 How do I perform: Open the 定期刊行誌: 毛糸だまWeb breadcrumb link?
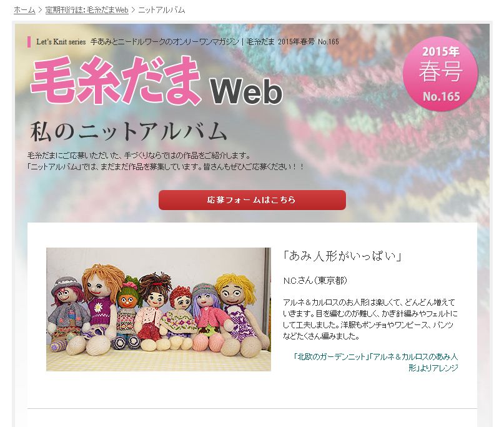pos(87,10)
